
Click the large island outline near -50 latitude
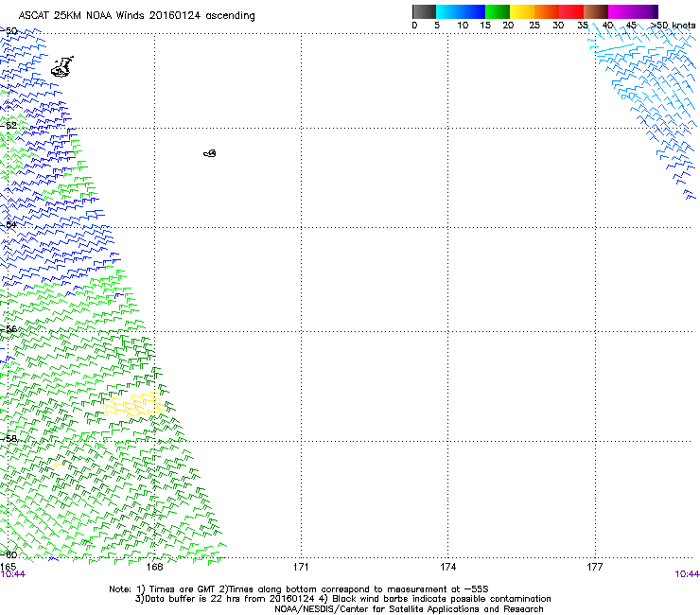tap(62, 66)
